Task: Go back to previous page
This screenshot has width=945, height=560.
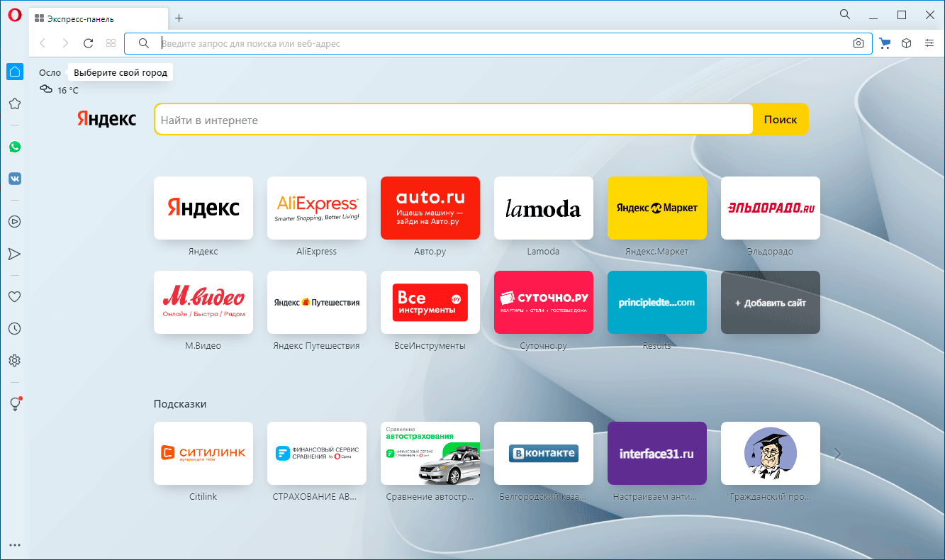Action: tap(43, 43)
